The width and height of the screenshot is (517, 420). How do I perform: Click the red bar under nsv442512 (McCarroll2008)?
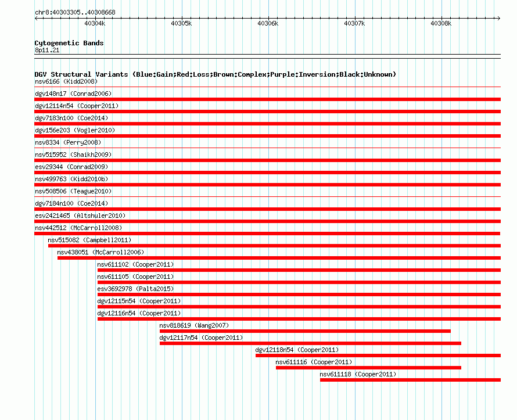[x=267, y=234]
